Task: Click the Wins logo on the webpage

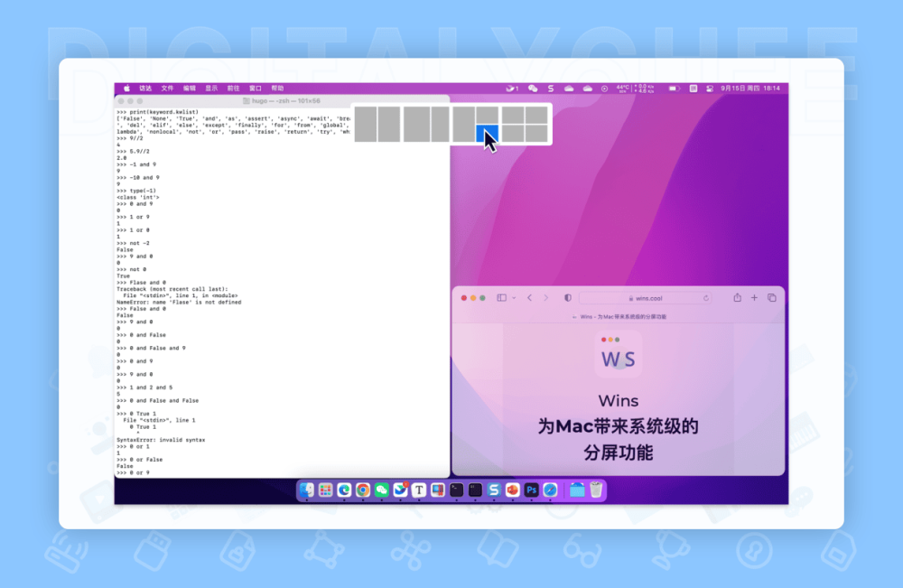Action: pyautogui.click(x=618, y=353)
